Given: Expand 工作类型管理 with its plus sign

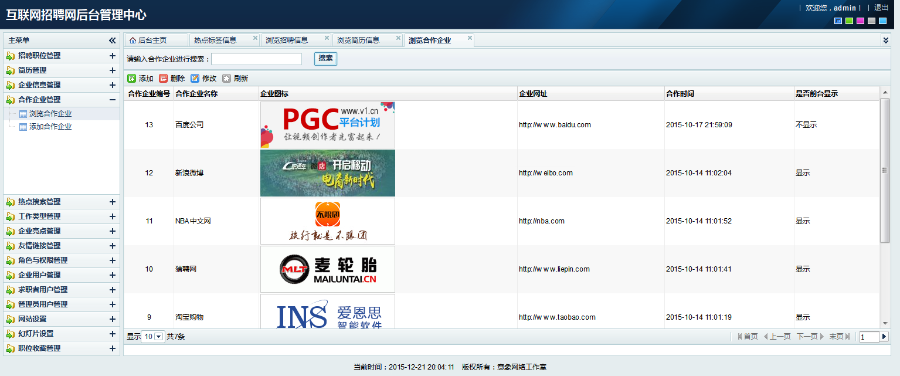Looking at the screenshot, I should pos(112,216).
